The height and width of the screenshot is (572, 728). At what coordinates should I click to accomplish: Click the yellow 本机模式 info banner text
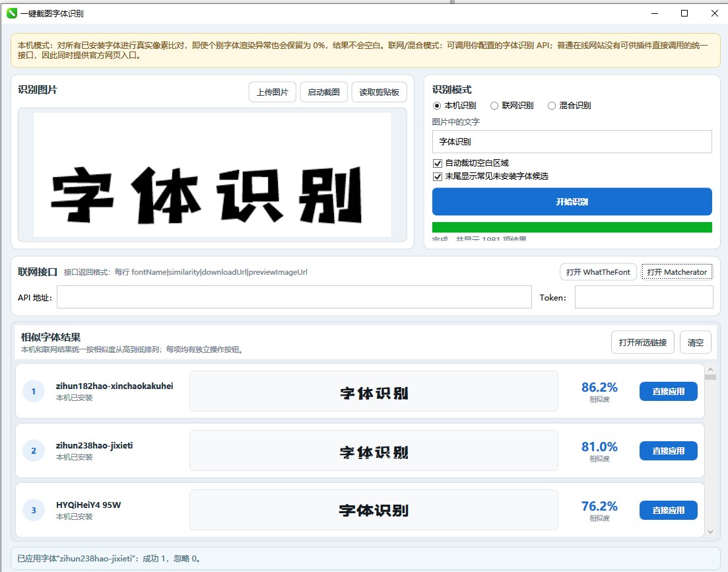362,50
